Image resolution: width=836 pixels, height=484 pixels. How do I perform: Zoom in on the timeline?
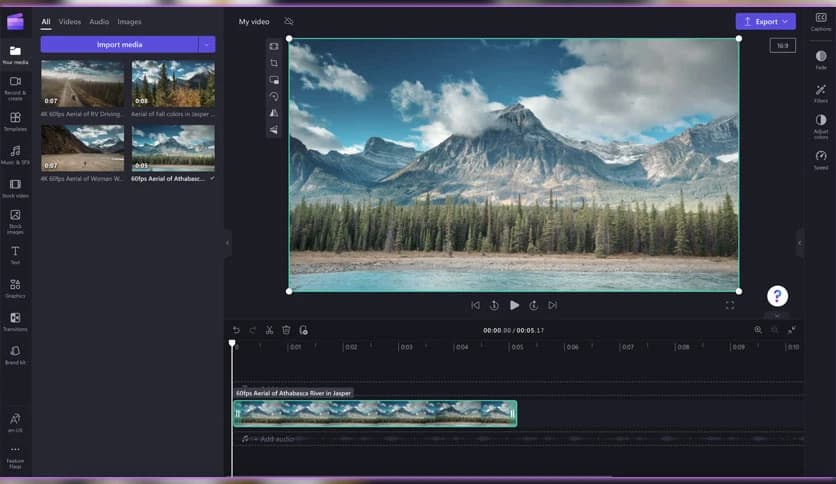pos(758,330)
